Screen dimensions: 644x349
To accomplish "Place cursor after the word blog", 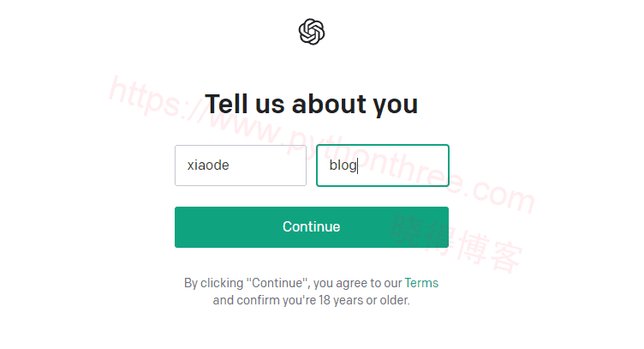I will pyautogui.click(x=356, y=165).
